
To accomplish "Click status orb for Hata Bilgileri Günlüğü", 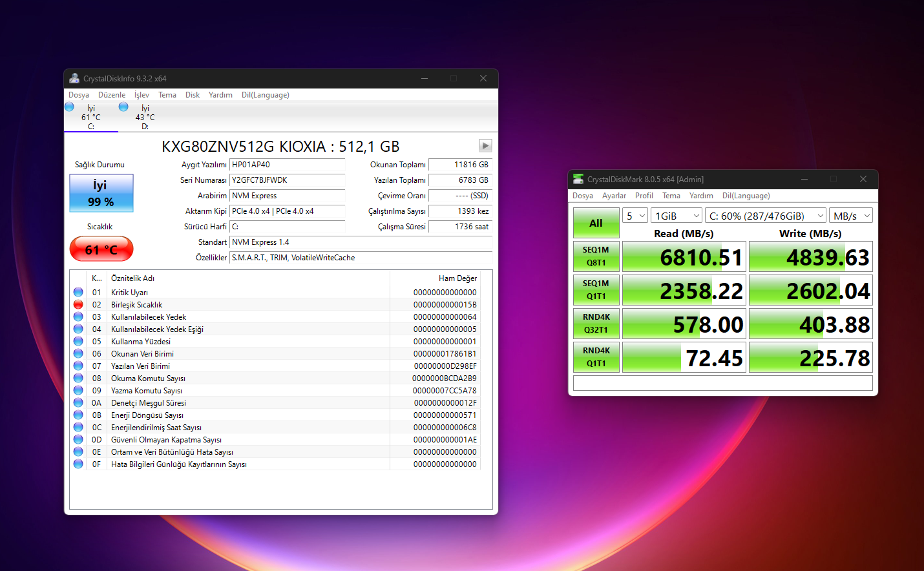I will click(78, 464).
